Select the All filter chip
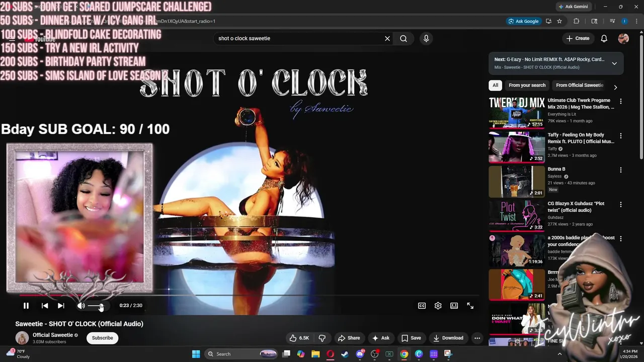The width and height of the screenshot is (644, 362). tap(496, 85)
